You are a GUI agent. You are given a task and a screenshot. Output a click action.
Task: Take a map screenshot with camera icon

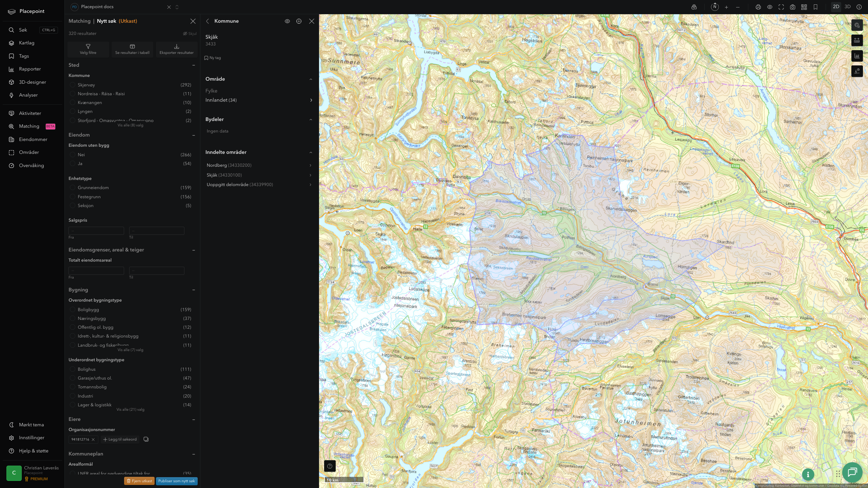(x=793, y=7)
